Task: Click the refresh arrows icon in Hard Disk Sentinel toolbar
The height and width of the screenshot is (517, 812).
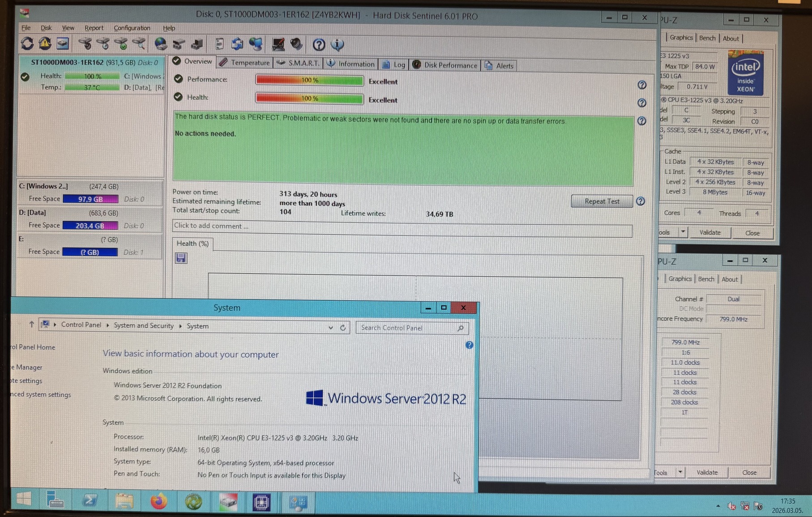Action: pos(27,43)
